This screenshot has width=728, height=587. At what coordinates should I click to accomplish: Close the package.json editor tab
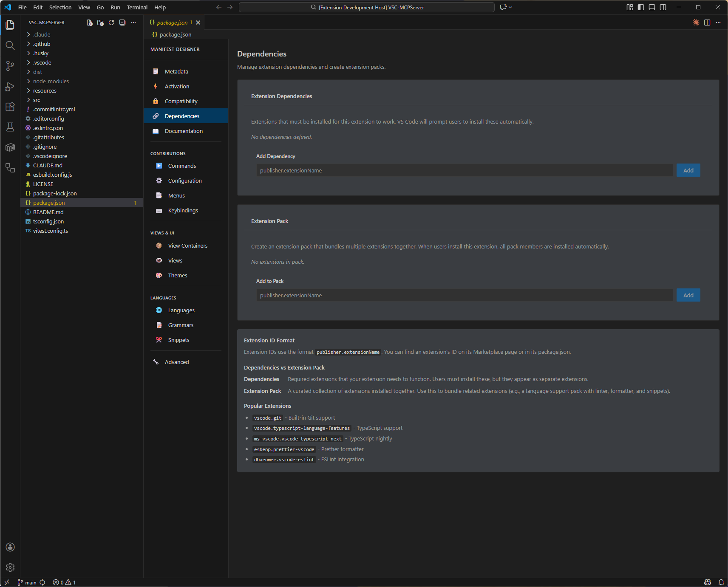point(198,23)
